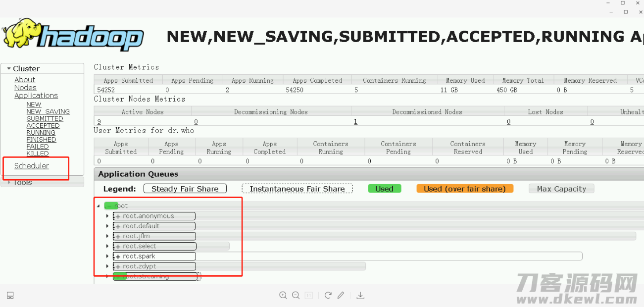Viewport: 644px width, 307px height.
Task: Collapse the Cluster sidebar section
Action: (9, 69)
